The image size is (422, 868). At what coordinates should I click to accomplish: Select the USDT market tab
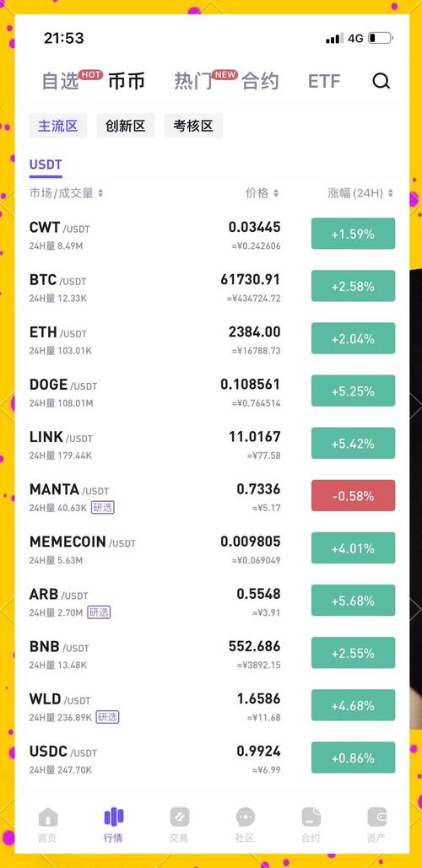[x=46, y=165]
